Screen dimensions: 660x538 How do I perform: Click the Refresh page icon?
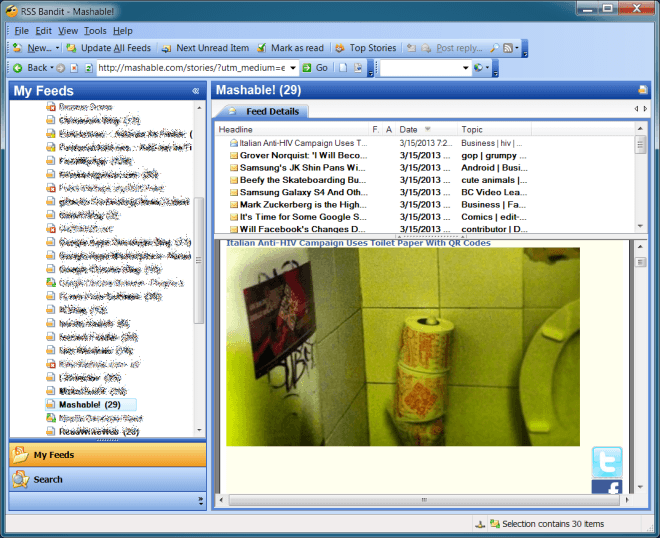[88, 68]
